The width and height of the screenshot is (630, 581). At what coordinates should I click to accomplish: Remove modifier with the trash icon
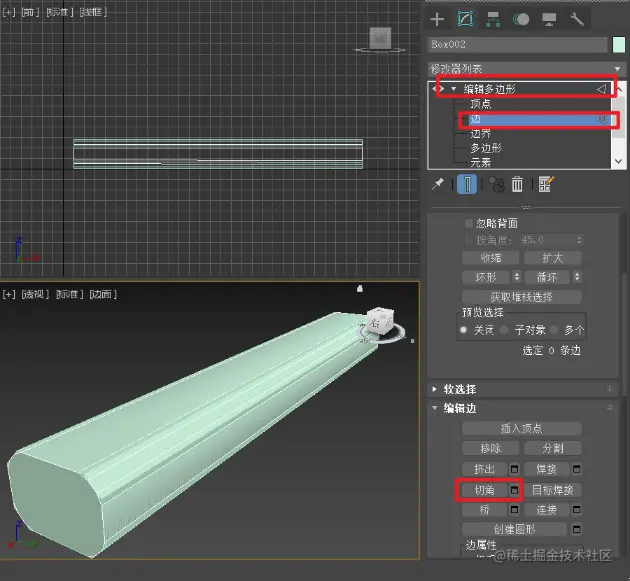[x=517, y=184]
